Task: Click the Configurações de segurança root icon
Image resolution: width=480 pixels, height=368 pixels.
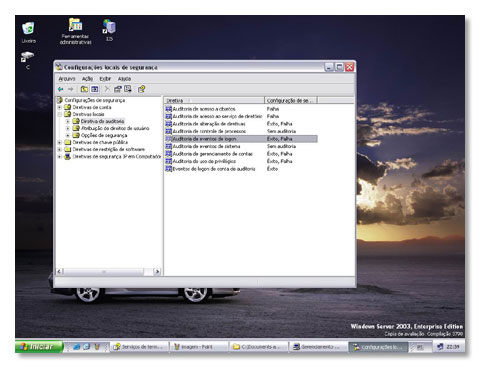Action: click(60, 100)
